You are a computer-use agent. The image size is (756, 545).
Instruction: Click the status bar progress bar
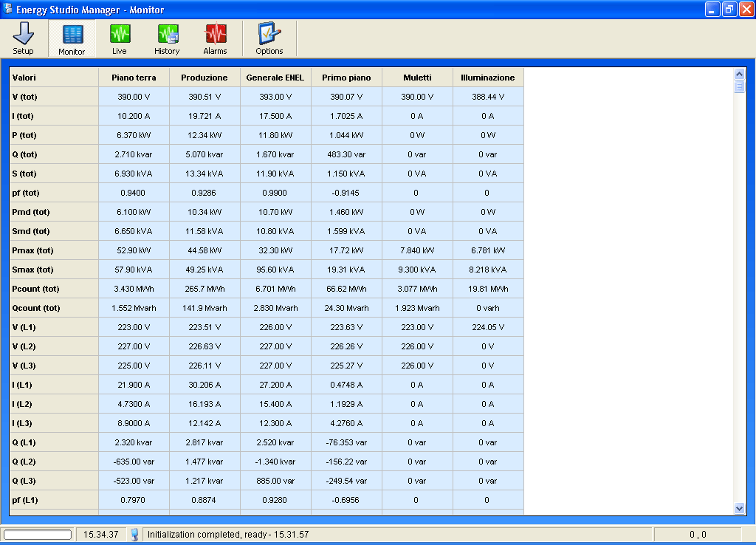(38, 534)
